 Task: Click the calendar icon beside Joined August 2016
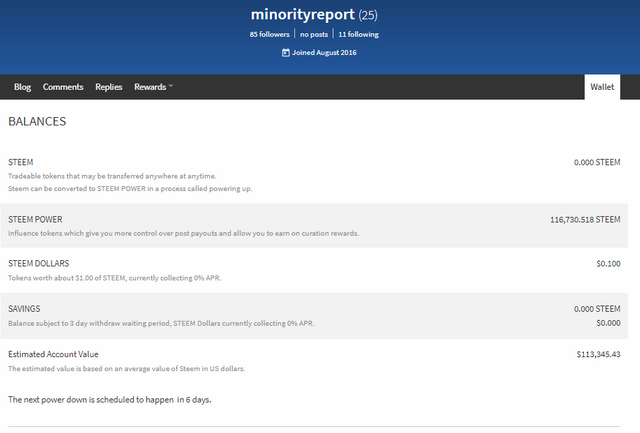[x=286, y=53]
